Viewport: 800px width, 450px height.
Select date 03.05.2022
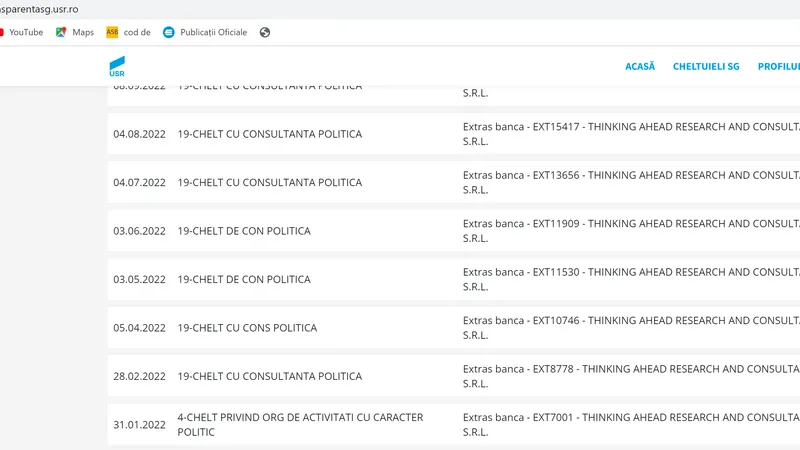[139, 280]
